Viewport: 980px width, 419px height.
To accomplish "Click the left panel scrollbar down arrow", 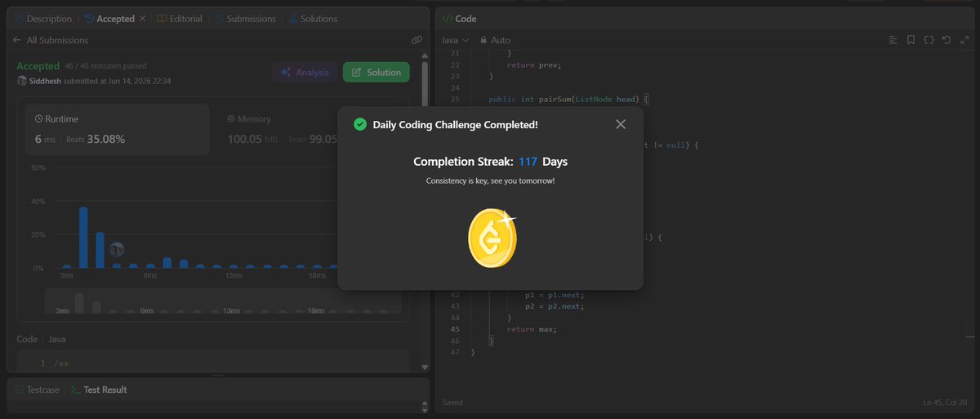I will (424, 367).
